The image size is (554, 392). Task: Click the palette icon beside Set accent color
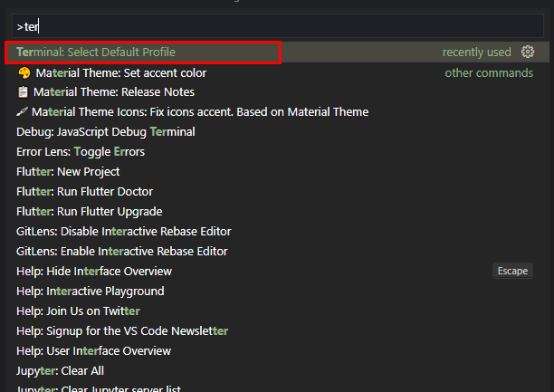(24, 72)
